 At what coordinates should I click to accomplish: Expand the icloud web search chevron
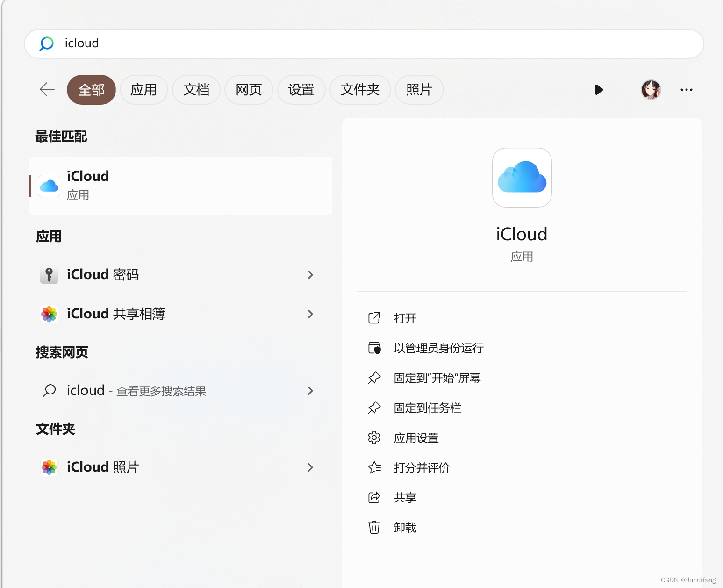click(x=310, y=391)
